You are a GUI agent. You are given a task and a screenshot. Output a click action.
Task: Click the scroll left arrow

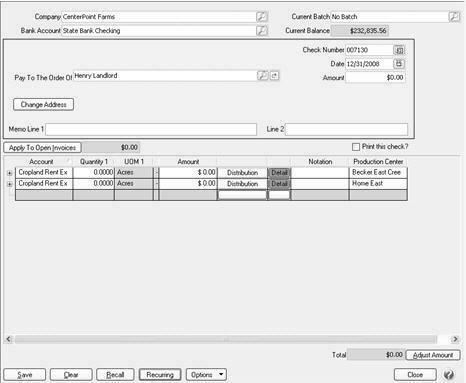[9, 339]
